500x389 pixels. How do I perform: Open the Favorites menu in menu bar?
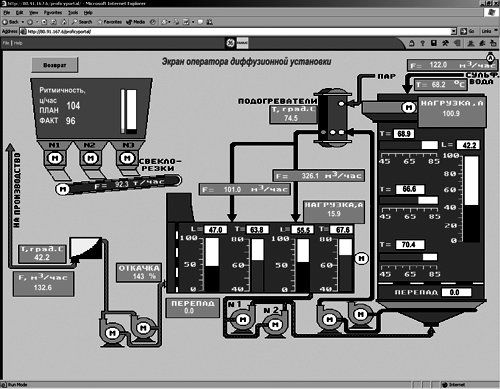click(53, 13)
